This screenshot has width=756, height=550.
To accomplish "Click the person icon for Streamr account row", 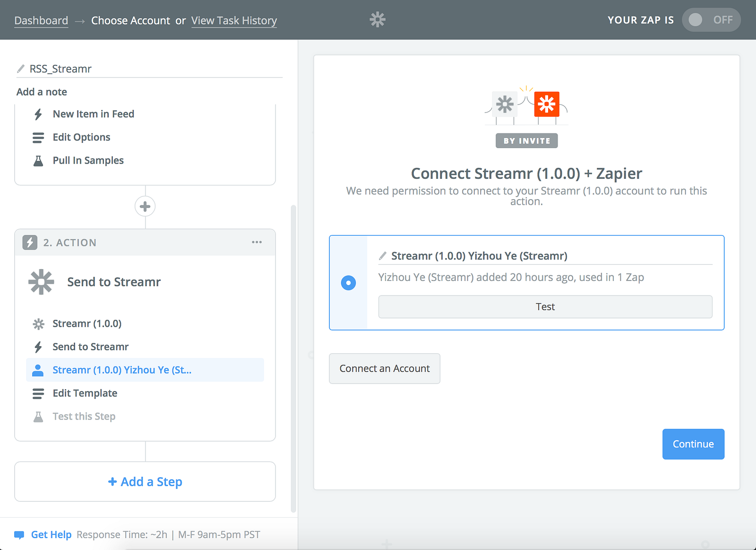I will [x=38, y=370].
